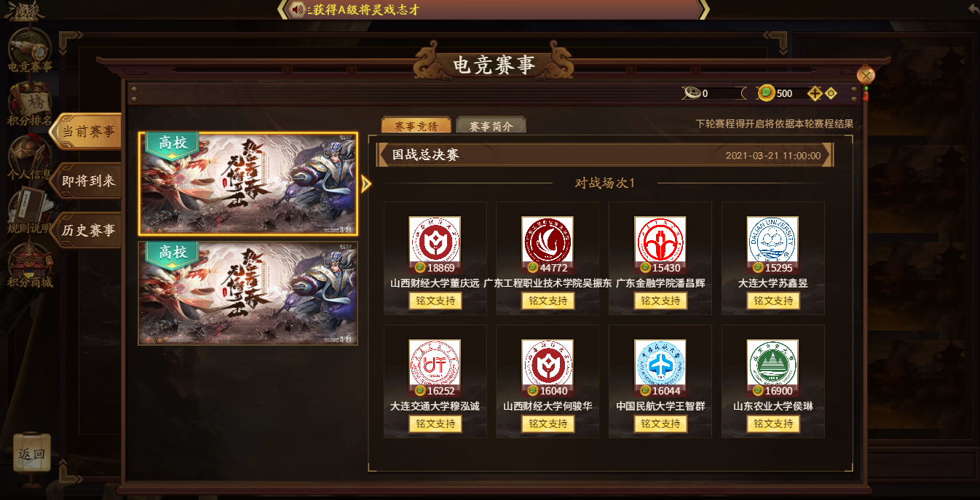
Task: Click the plus icon to add jade coins
Action: [815, 93]
